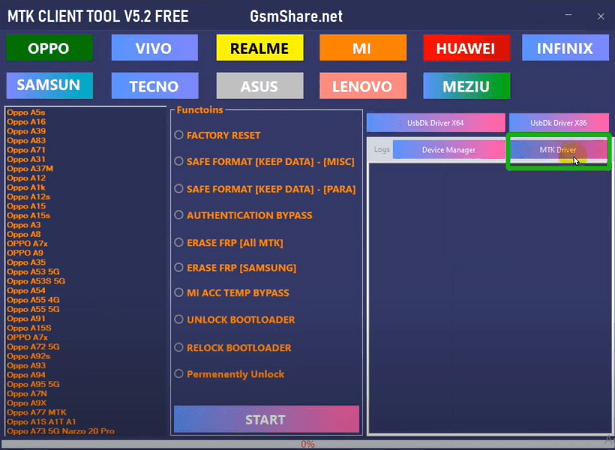
Task: Choose Oppo A31 model entry
Action: 26,160
